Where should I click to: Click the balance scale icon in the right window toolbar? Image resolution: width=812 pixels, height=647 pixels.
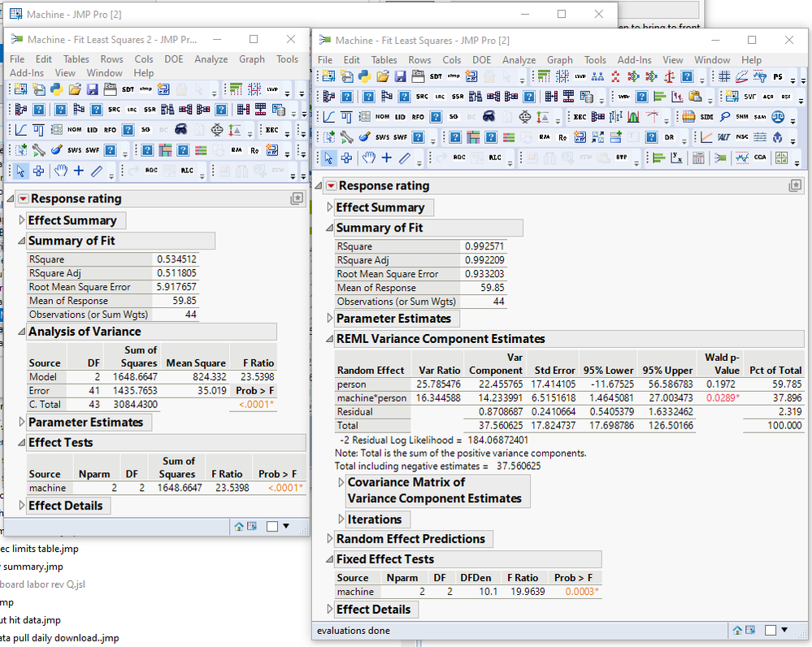pyautogui.click(x=670, y=76)
